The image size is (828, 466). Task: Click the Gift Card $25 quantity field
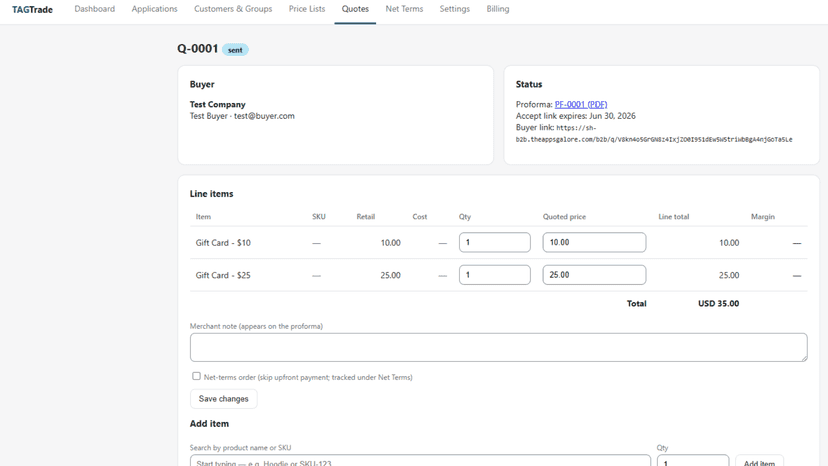pyautogui.click(x=495, y=275)
